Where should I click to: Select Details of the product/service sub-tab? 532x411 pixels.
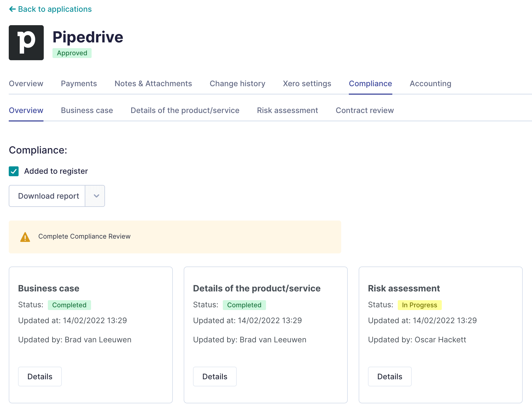(185, 110)
